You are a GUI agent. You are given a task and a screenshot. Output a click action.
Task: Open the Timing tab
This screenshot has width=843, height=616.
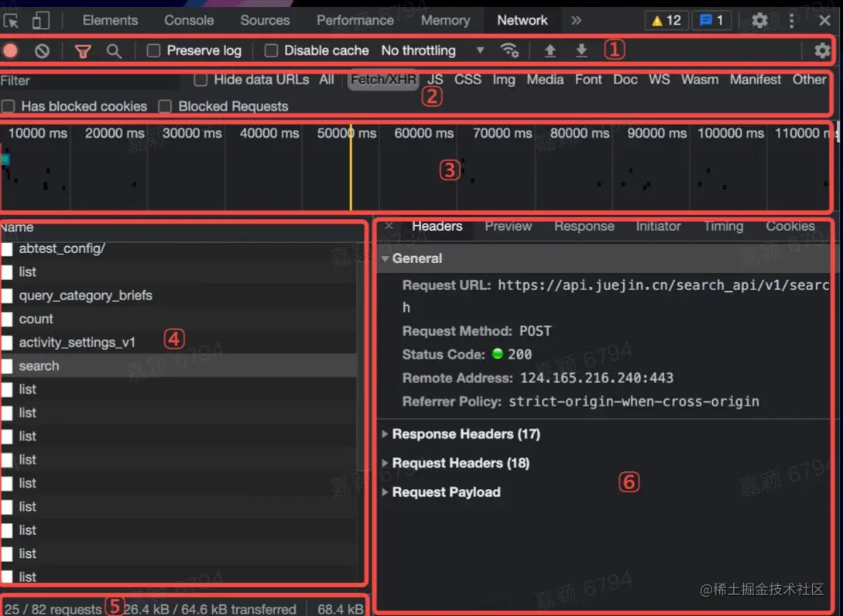click(723, 226)
